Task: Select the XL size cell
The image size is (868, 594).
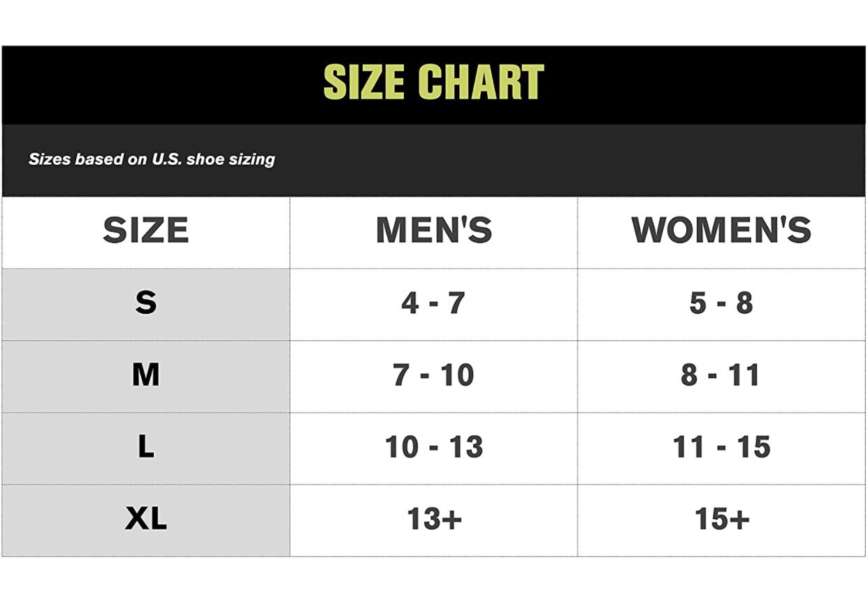Action: pos(146,519)
